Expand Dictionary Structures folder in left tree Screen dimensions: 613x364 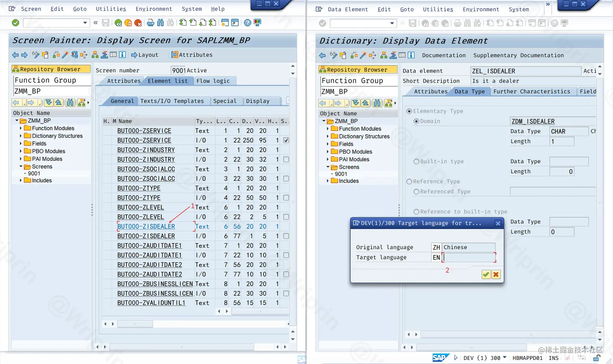tap(21, 136)
